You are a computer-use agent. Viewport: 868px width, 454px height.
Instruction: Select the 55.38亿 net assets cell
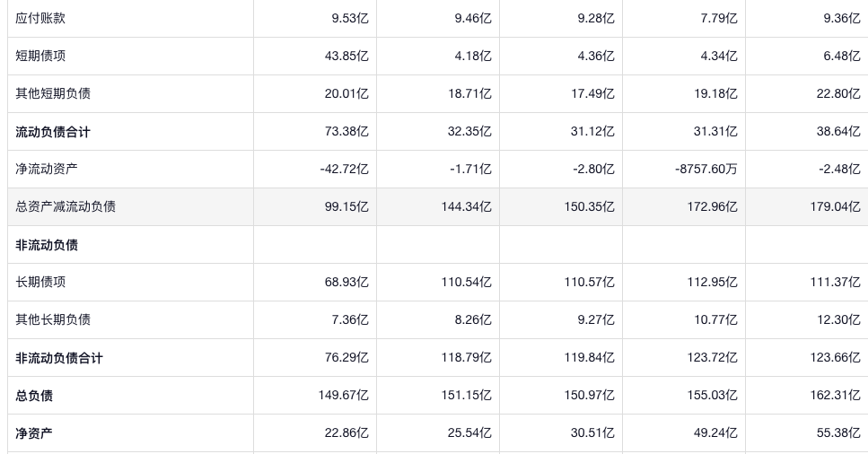837,433
